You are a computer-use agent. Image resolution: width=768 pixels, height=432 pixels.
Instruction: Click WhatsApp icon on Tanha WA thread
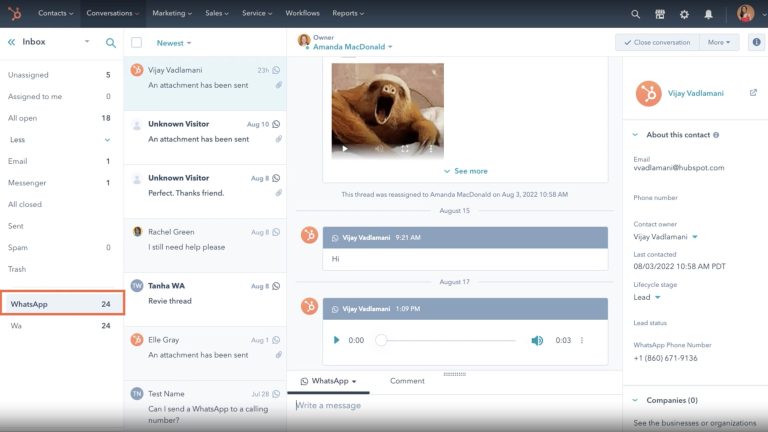tap(276, 286)
